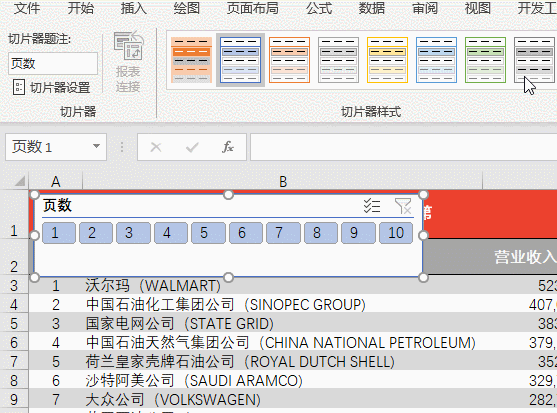This screenshot has height=413, width=557.
Task: Click the cancel X formula button
Action: (156, 147)
